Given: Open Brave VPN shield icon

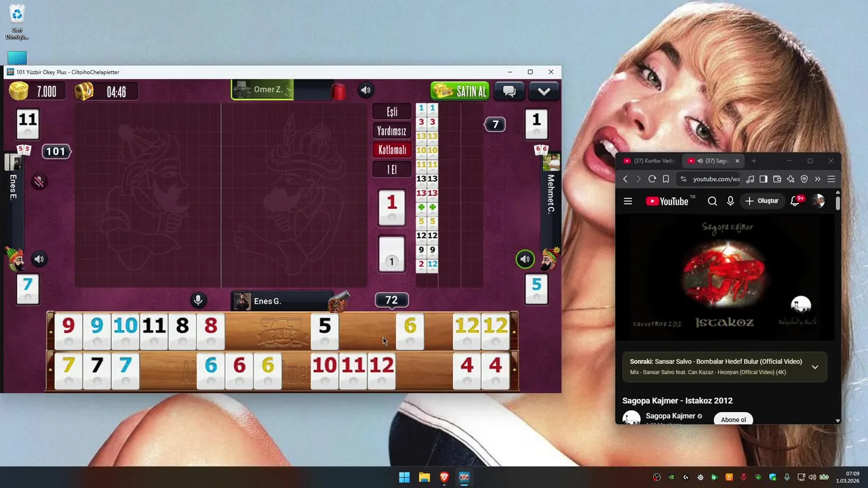Looking at the screenshot, I should [804, 179].
